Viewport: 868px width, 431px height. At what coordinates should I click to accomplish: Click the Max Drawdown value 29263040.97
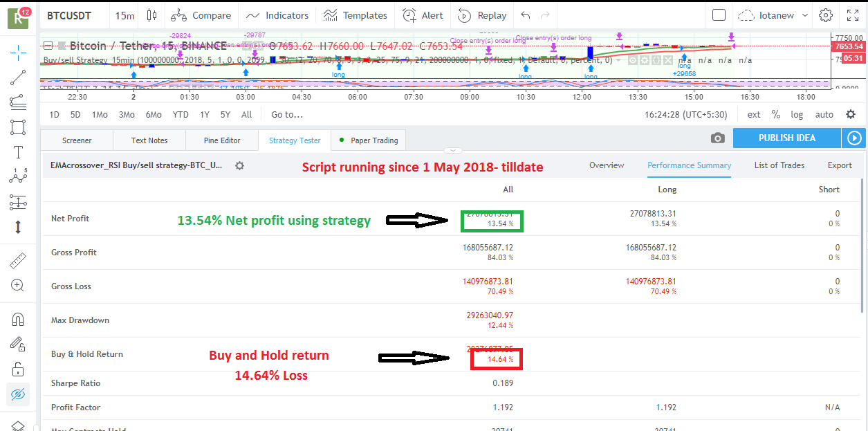point(490,315)
